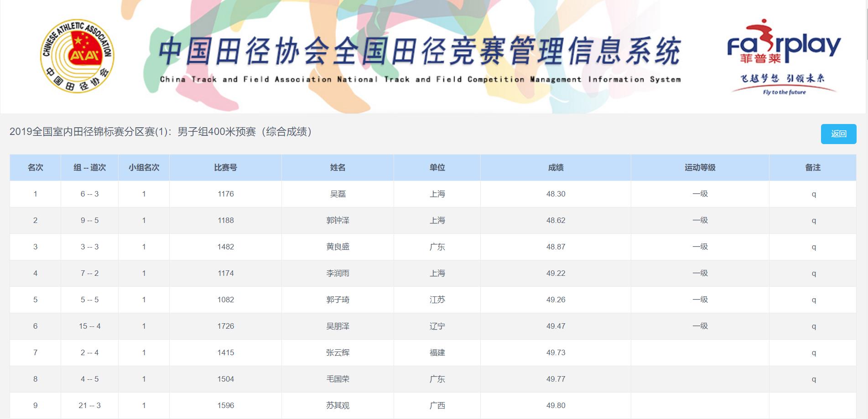The width and height of the screenshot is (868, 419).
Task: Click athlete name 毛国荣
Action: [x=338, y=379]
